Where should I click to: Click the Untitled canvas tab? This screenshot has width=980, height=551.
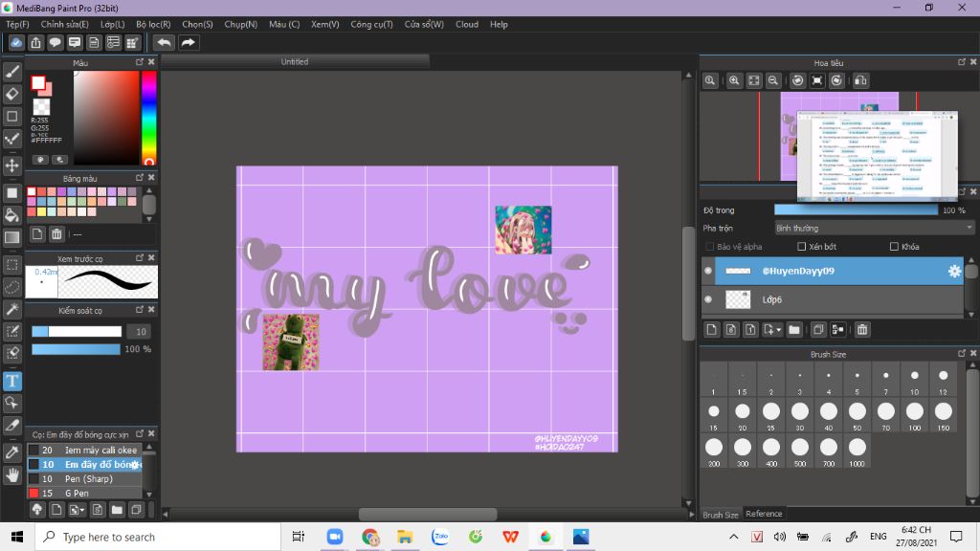295,61
